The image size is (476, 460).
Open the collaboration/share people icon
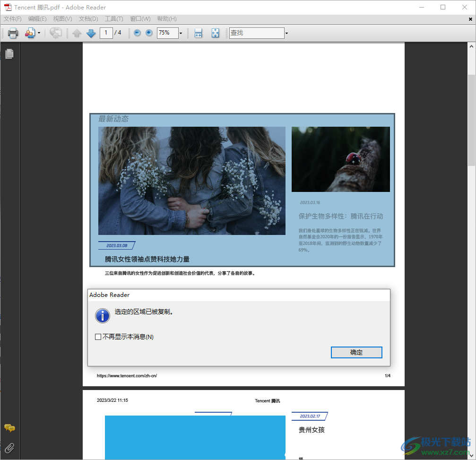[30, 33]
